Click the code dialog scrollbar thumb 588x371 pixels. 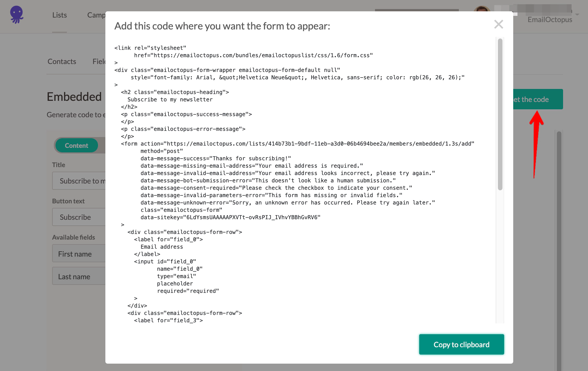pyautogui.click(x=500, y=113)
